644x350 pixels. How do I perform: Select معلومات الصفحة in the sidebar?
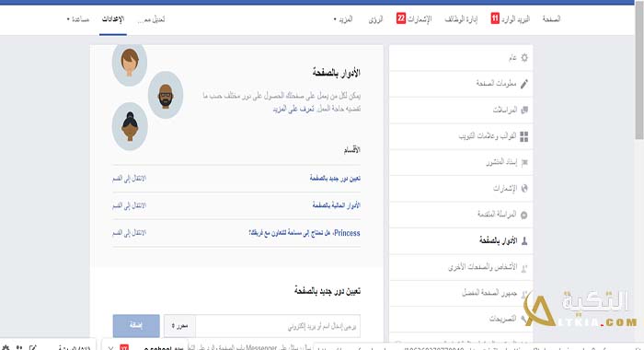(x=461, y=84)
